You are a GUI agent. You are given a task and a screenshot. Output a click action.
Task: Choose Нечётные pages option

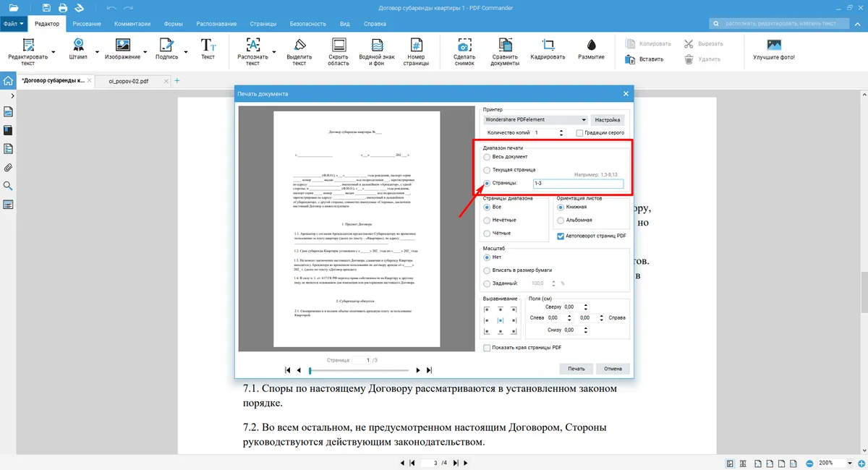487,220
